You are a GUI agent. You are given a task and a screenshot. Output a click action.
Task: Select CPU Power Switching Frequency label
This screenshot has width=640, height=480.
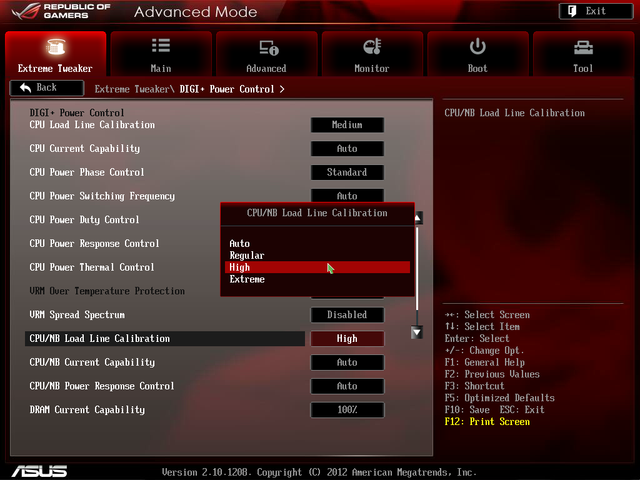pos(102,196)
